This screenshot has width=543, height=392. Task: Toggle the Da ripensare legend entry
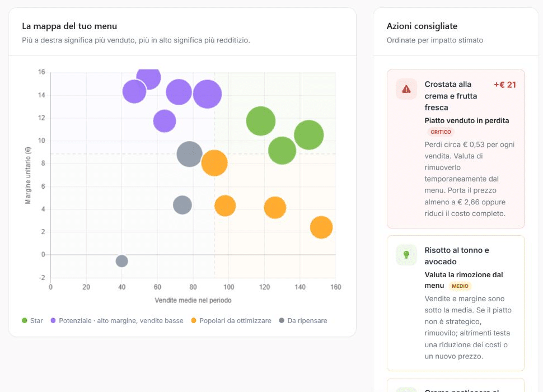pyautogui.click(x=303, y=321)
